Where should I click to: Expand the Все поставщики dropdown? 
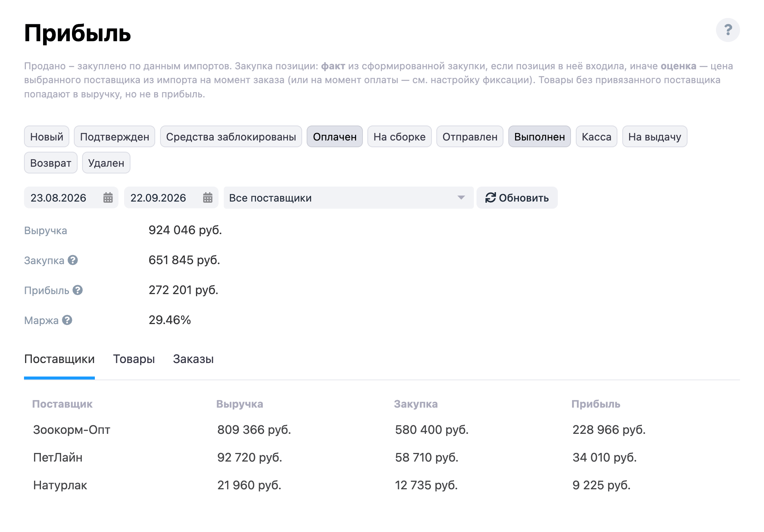pyautogui.click(x=349, y=197)
